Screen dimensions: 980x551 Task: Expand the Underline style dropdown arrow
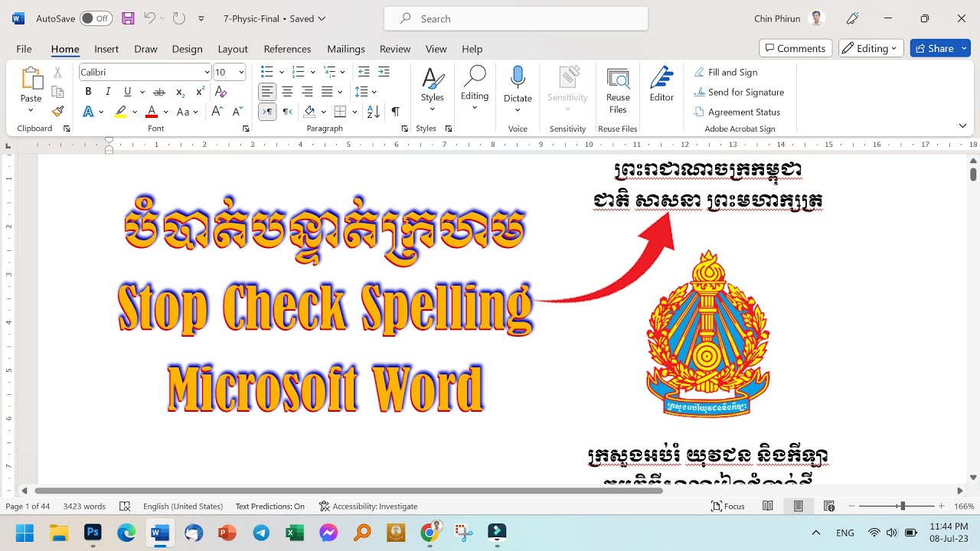[142, 92]
